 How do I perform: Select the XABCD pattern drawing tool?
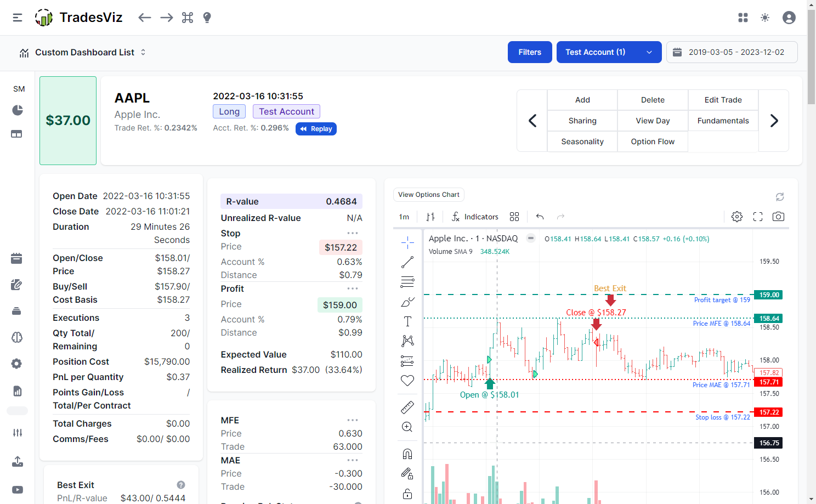(407, 341)
